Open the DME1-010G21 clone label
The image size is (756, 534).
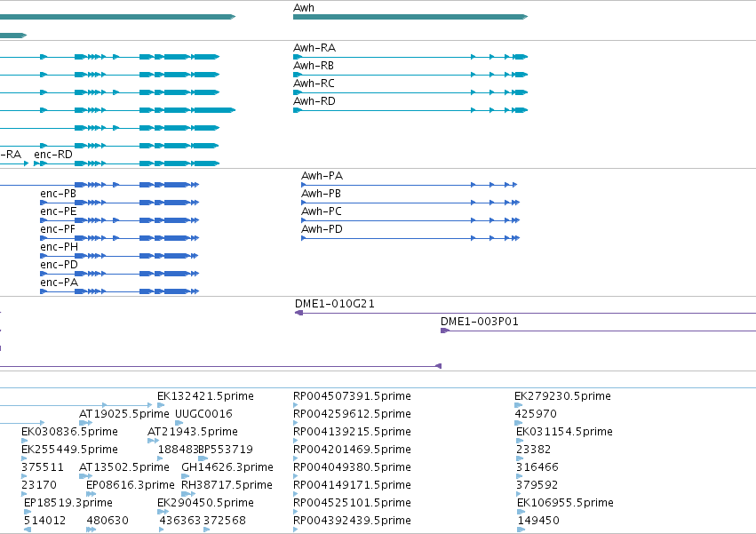(x=335, y=304)
